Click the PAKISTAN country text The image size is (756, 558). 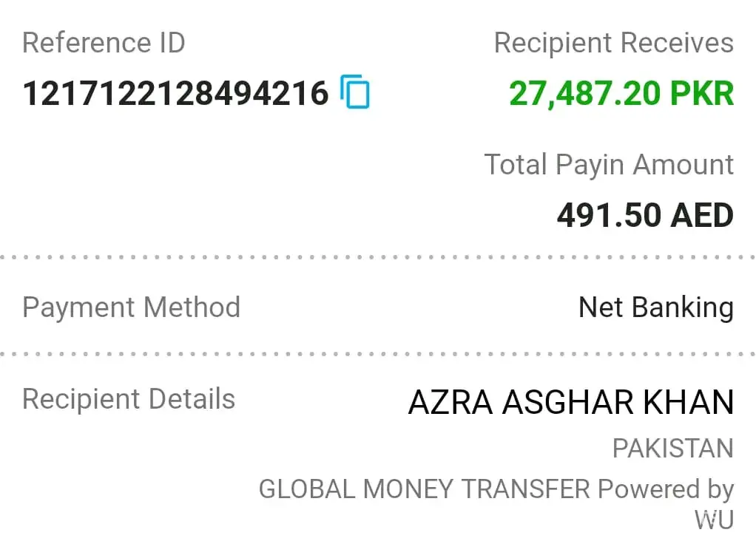(x=672, y=448)
